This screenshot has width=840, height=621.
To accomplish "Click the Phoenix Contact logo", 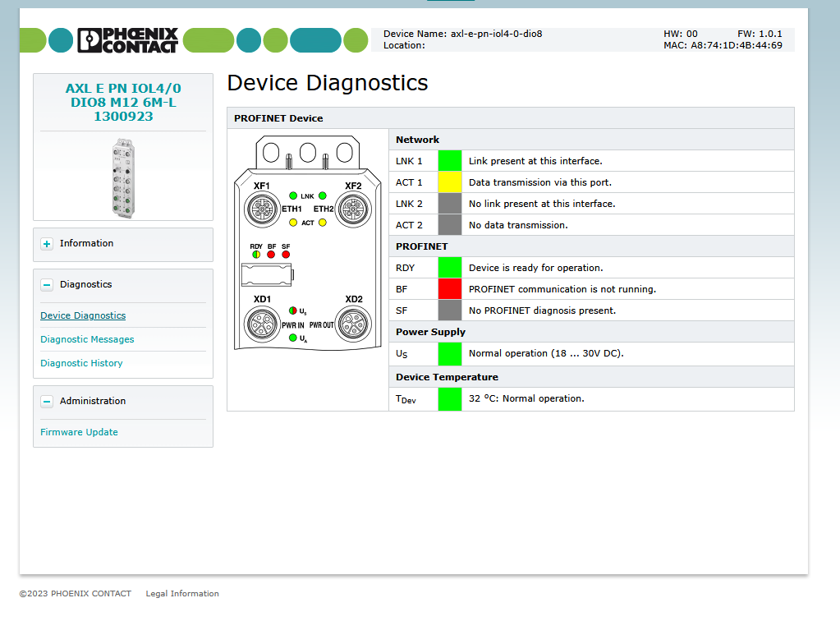I will pos(127,40).
